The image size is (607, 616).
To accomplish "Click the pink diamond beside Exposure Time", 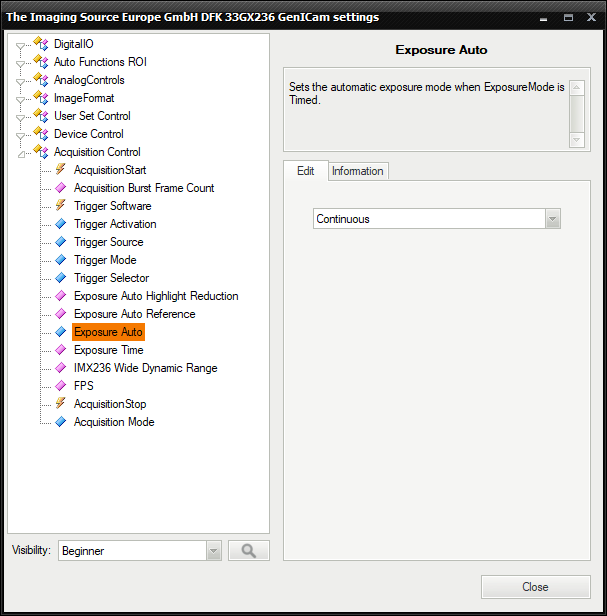I will pyautogui.click(x=61, y=350).
